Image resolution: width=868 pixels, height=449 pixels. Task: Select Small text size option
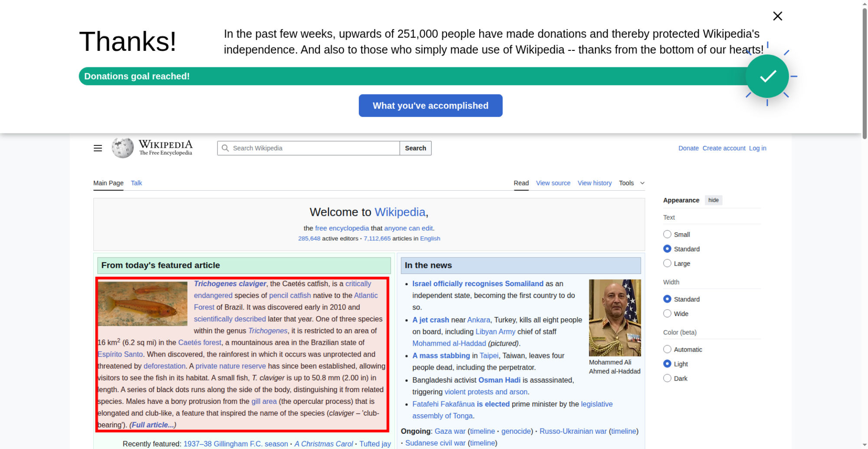[x=667, y=234]
